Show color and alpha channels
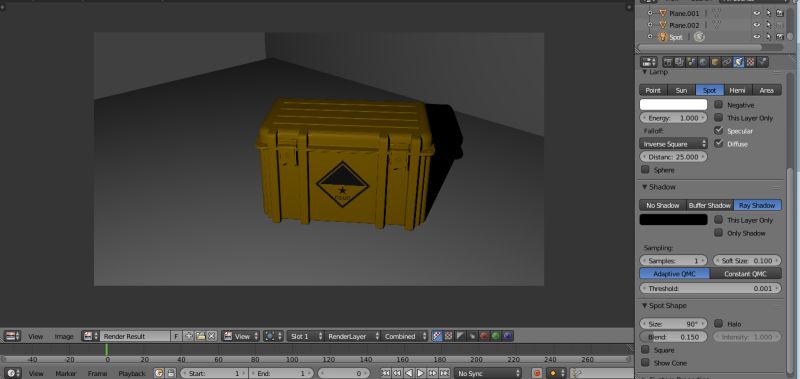Viewport: 800px width, 379px height. (x=436, y=336)
